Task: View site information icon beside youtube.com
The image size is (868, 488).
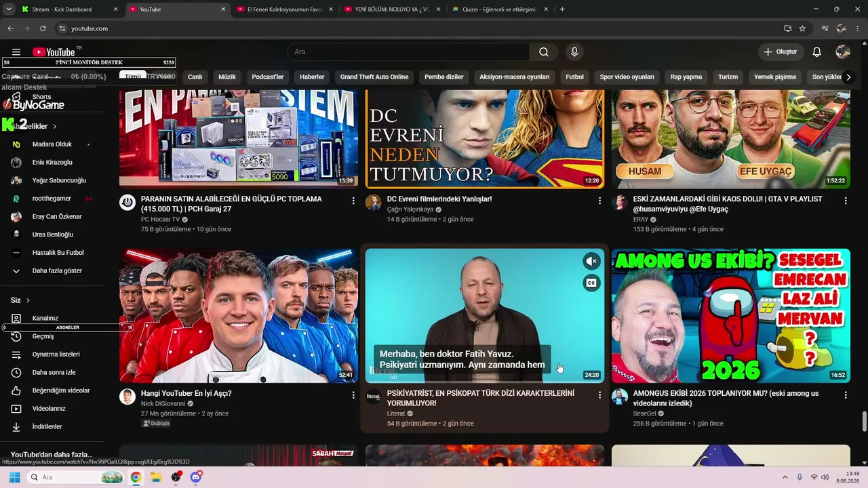Action: coord(62,28)
